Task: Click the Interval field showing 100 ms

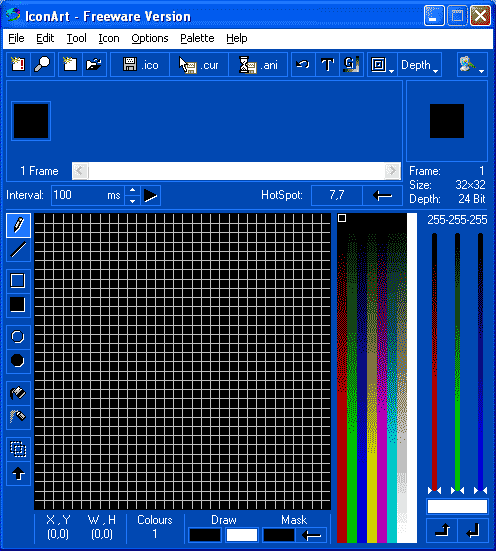Action: (88, 195)
